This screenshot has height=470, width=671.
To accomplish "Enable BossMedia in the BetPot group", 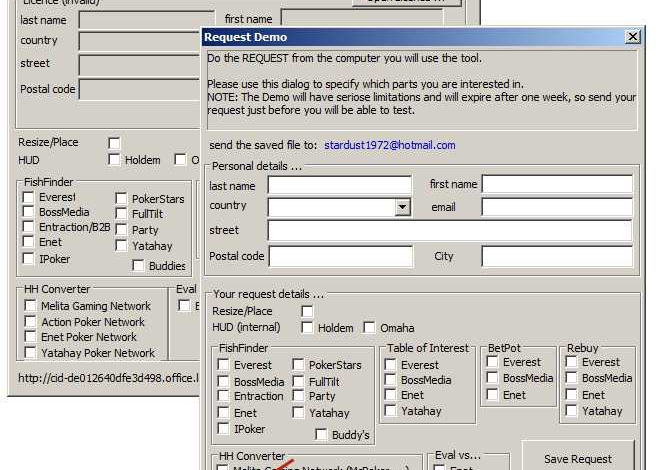I will [493, 378].
